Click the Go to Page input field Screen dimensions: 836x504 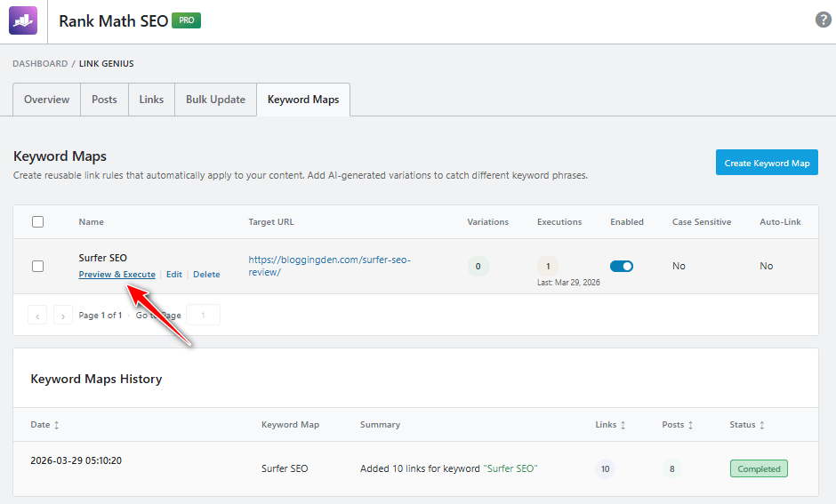point(203,315)
